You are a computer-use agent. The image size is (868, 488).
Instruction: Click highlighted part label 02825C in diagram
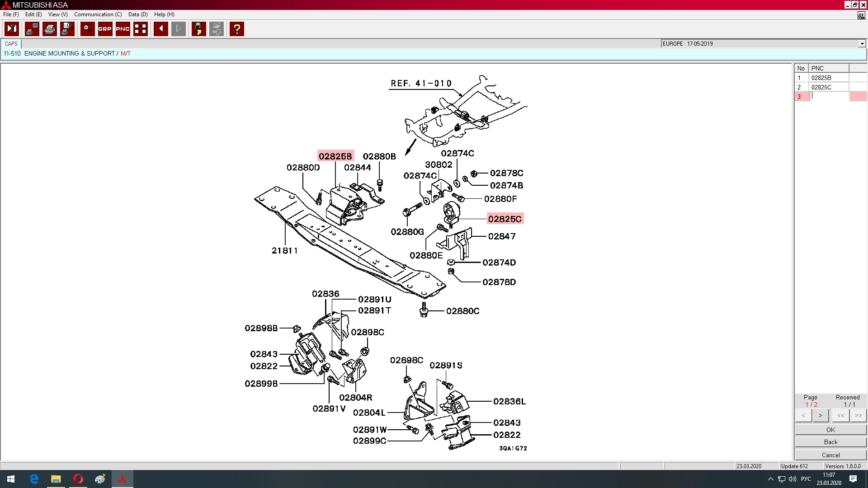coord(505,219)
